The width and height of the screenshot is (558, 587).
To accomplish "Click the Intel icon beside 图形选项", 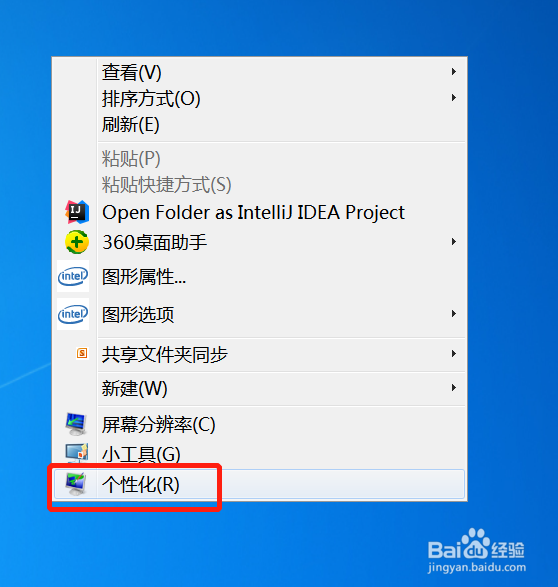I will pos(73,314).
